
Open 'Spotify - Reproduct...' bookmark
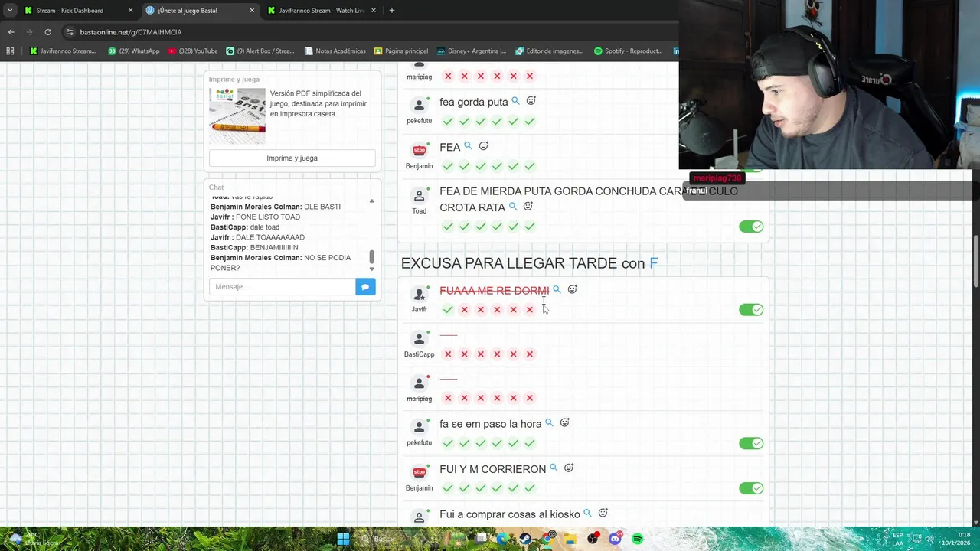tap(629, 51)
